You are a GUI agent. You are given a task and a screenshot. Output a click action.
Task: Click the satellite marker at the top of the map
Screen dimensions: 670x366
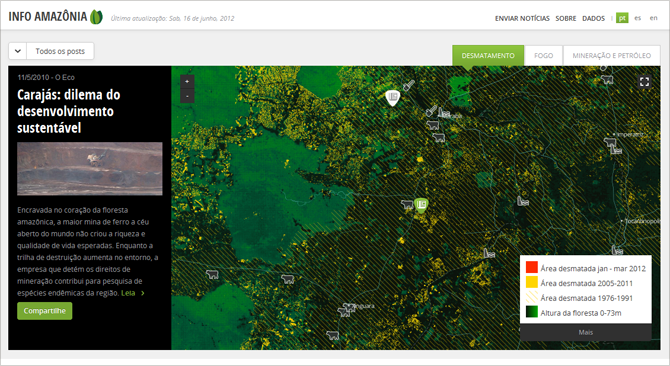[408, 85]
